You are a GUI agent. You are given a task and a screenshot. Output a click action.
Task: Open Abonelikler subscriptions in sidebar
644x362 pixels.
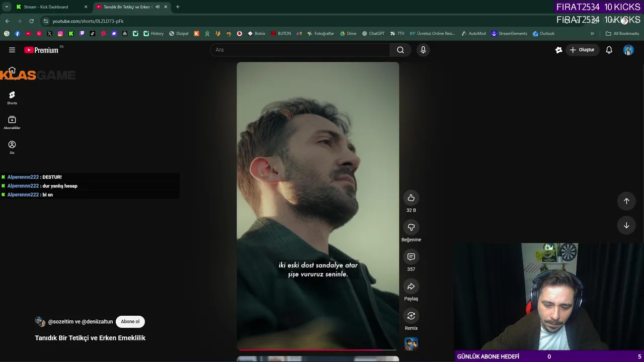[12, 123]
